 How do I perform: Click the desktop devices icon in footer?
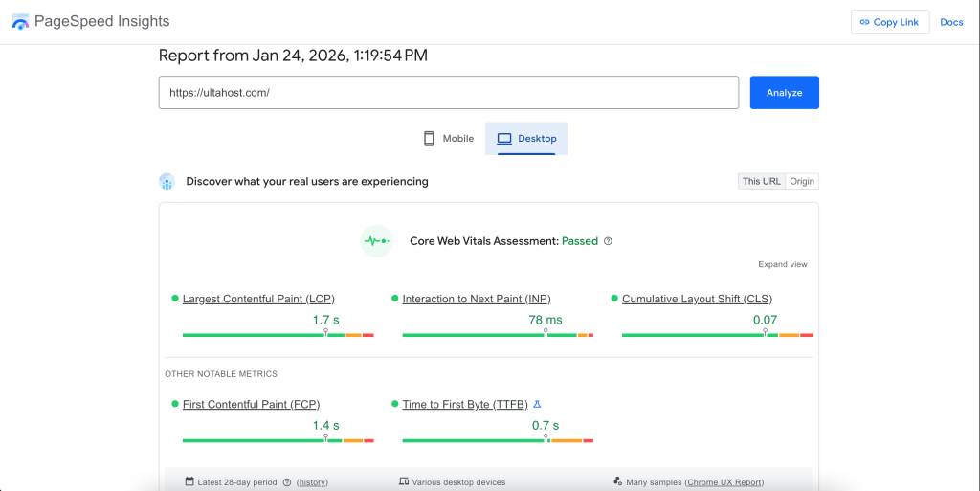tap(404, 482)
